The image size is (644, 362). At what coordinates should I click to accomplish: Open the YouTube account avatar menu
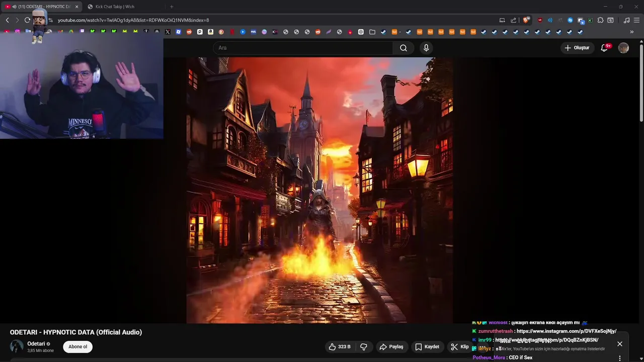pyautogui.click(x=623, y=48)
